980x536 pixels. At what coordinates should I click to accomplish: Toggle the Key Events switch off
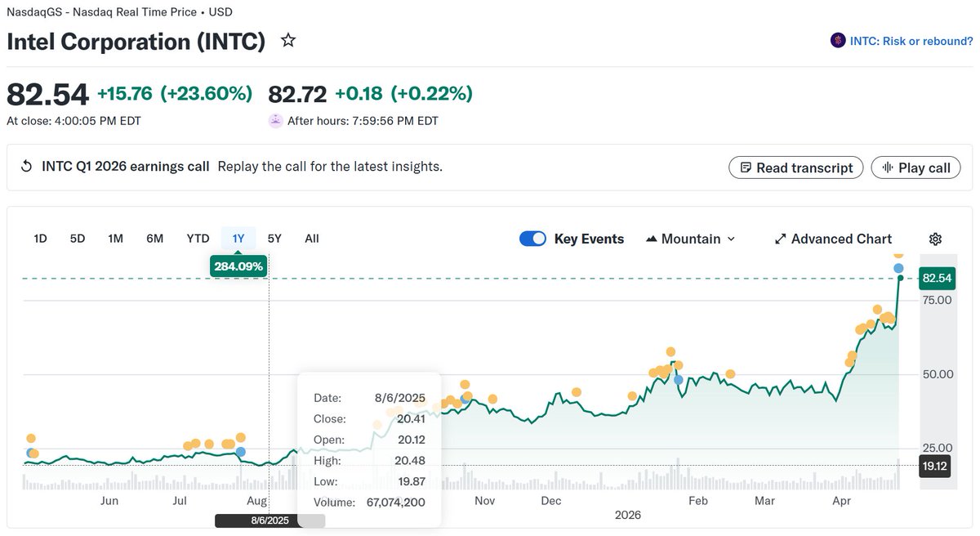[x=532, y=239]
